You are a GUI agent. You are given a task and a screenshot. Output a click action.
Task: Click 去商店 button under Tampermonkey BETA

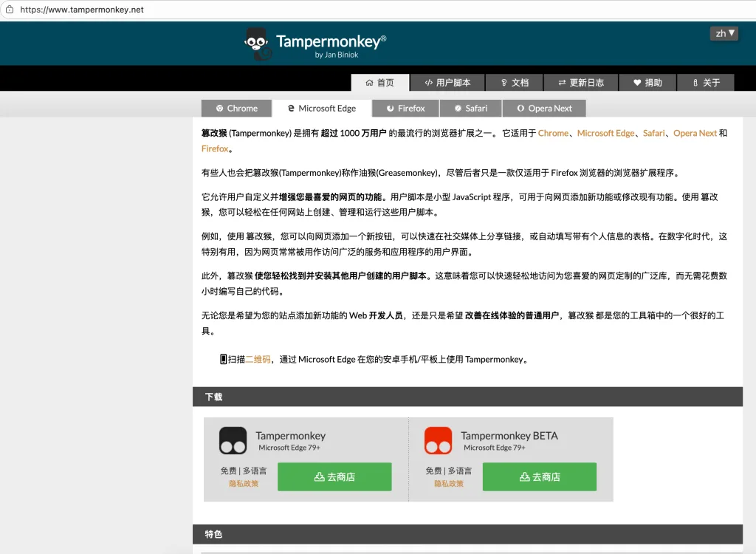pyautogui.click(x=539, y=476)
